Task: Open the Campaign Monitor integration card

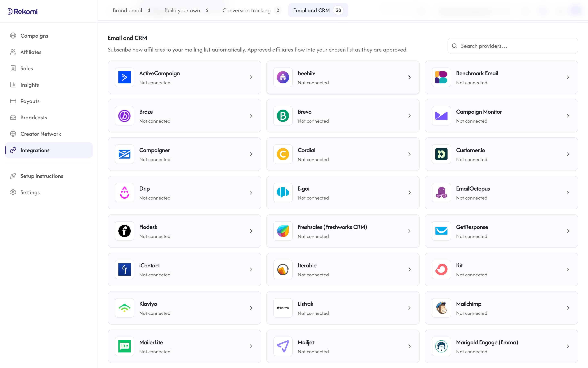Action: pyautogui.click(x=501, y=116)
